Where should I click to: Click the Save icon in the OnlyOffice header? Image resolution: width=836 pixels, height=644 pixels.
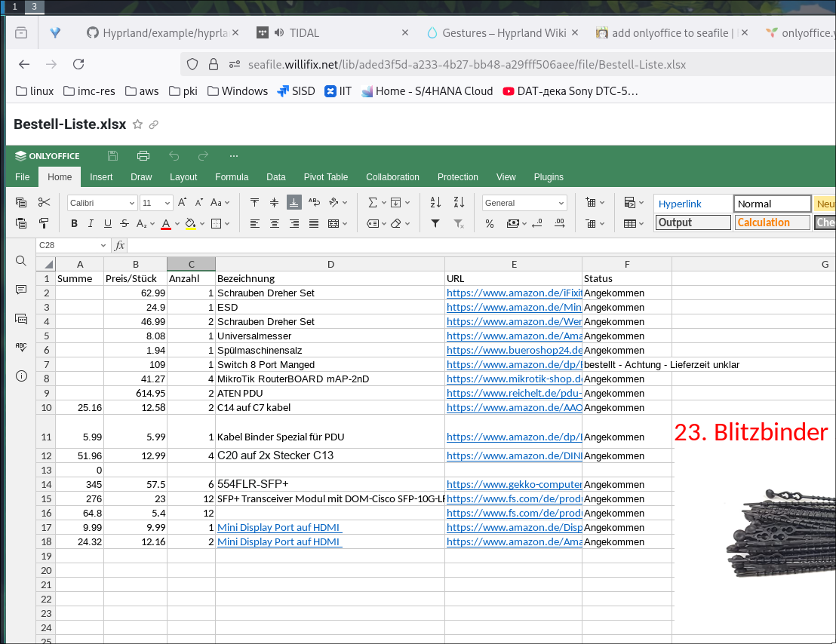[113, 156]
